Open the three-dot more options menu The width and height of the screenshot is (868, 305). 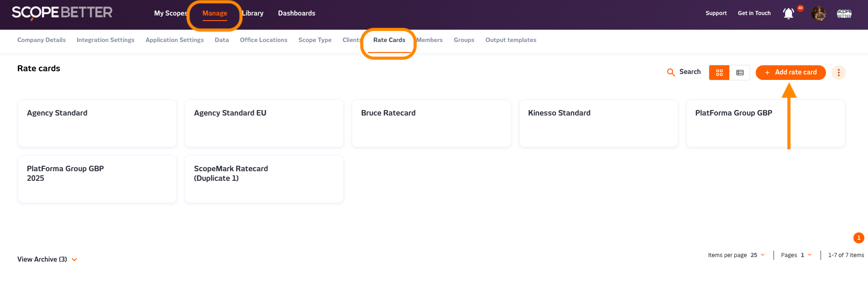[x=838, y=73]
